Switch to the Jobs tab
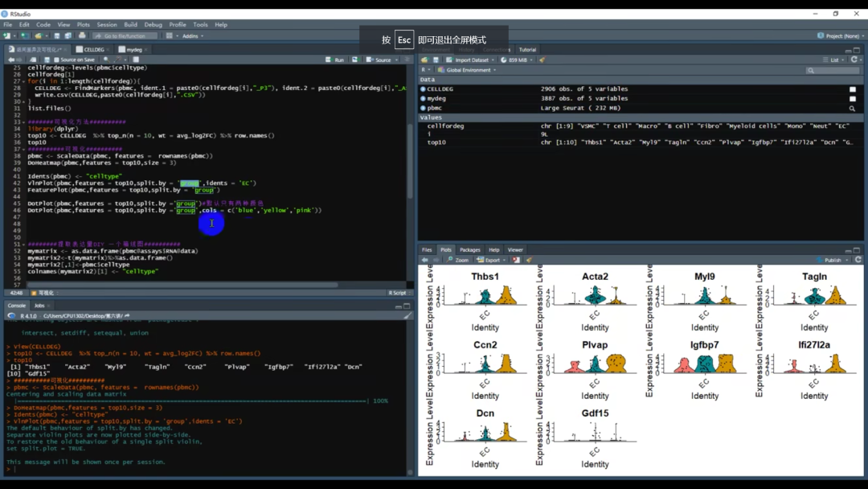Viewport: 868px width, 489px height. 40,306
